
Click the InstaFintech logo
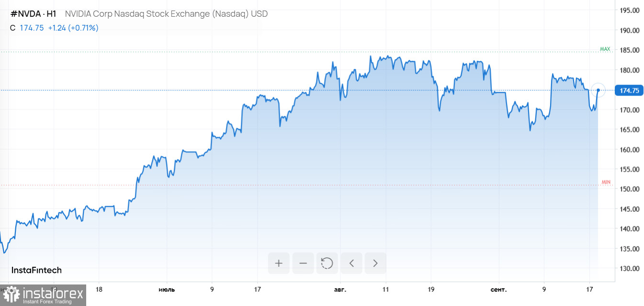36,270
